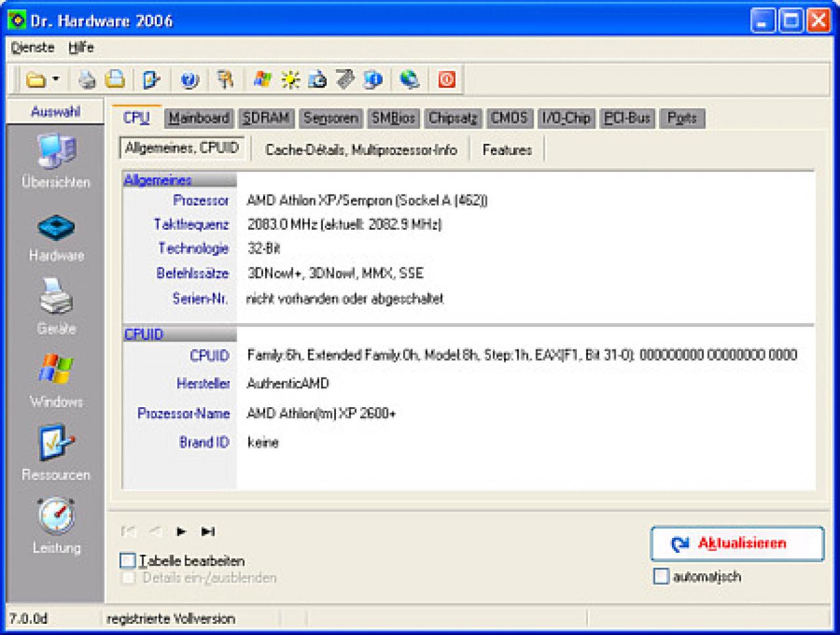The height and width of the screenshot is (635, 840).
Task: Switch to the Chipsatz tab
Action: 453,118
